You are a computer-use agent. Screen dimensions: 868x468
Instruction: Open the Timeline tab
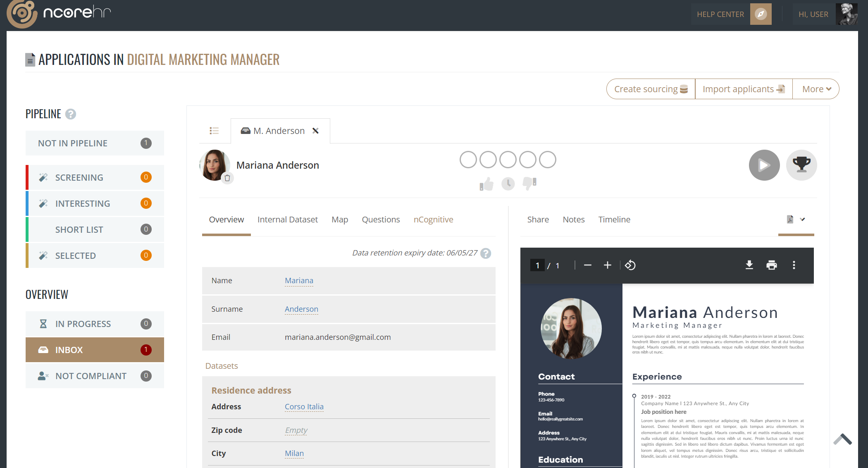click(614, 220)
